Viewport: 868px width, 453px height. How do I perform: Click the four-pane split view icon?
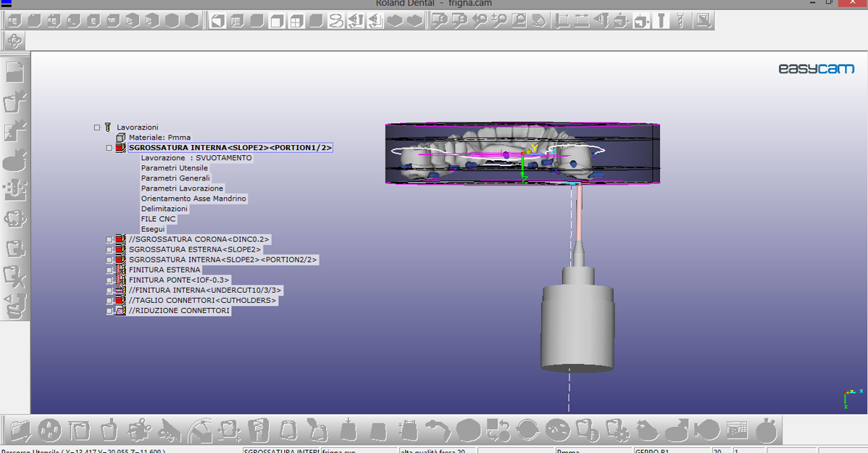(x=296, y=21)
